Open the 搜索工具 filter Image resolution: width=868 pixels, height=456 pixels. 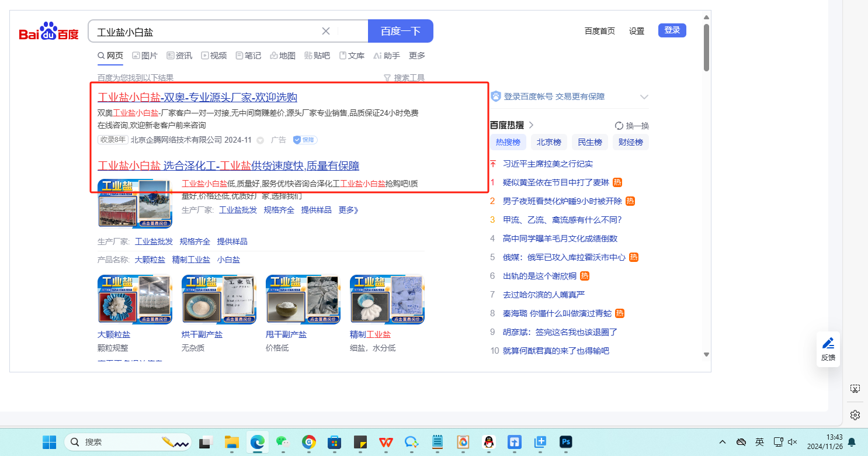click(x=404, y=78)
